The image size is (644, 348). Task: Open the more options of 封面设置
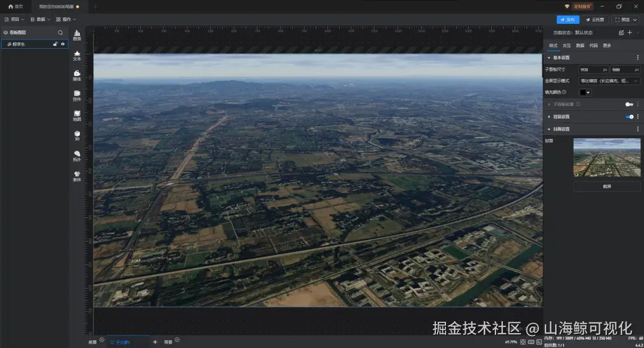click(x=637, y=129)
